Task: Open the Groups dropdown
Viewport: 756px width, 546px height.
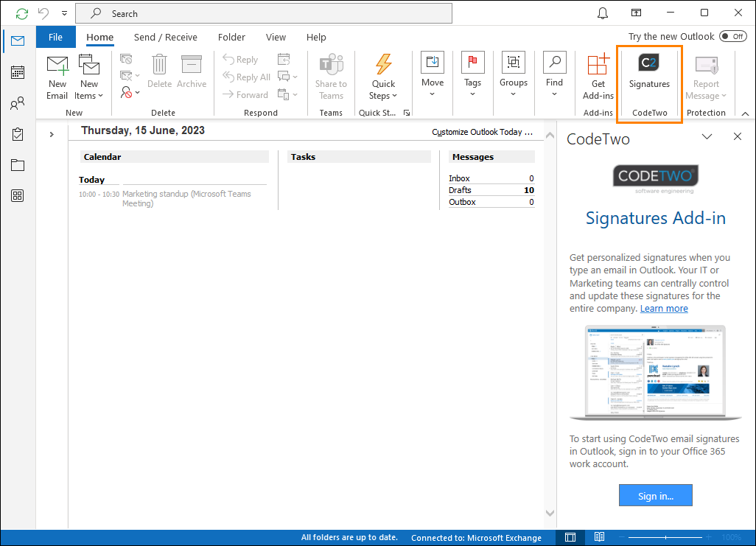Action: click(514, 74)
